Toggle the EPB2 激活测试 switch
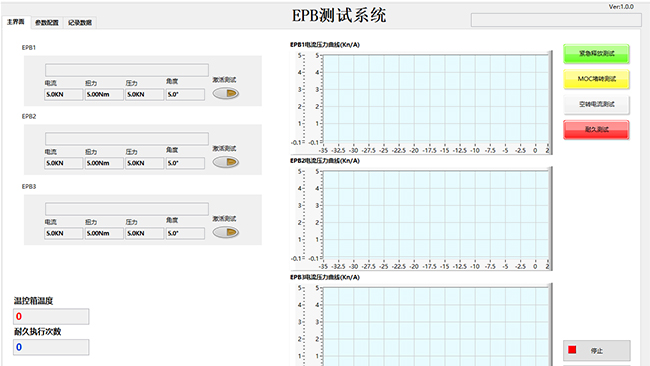Image resolution: width=650 pixels, height=366 pixels. [226, 162]
